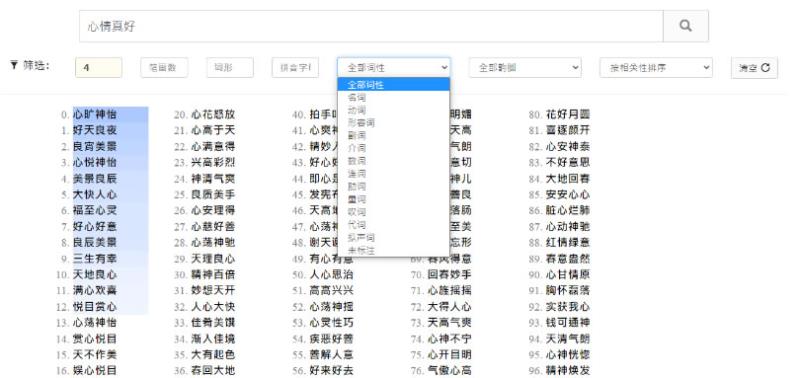Click result 1 好天良夜
Viewport: 800px width, 378px height.
[95, 131]
